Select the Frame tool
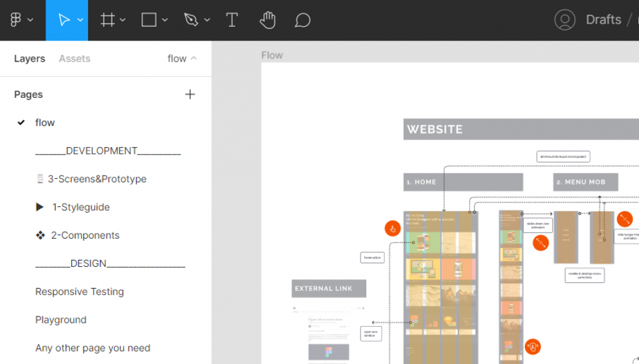Viewport: 639px width, 364px height. coord(107,20)
